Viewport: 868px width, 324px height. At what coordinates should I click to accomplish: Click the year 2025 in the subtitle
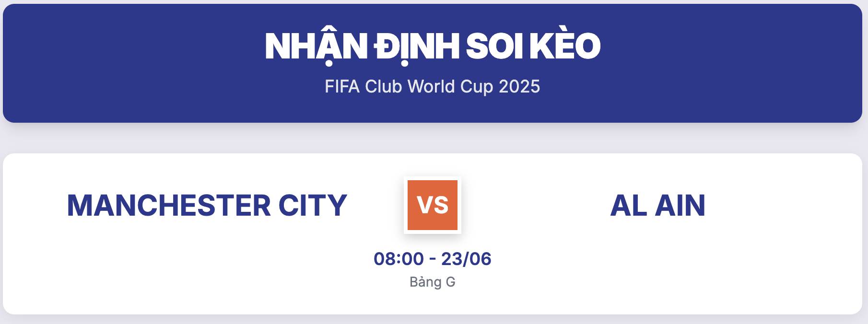pos(519,87)
